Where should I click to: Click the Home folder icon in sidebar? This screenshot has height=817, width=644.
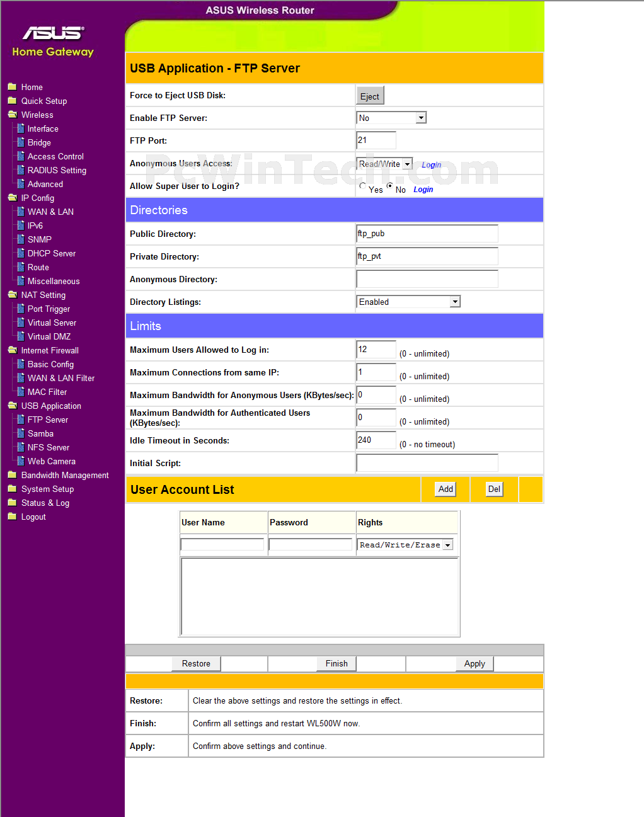(12, 87)
